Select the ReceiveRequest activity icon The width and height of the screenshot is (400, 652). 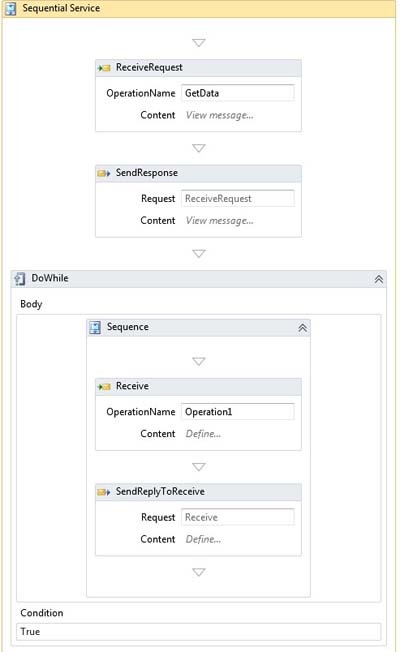(x=104, y=68)
